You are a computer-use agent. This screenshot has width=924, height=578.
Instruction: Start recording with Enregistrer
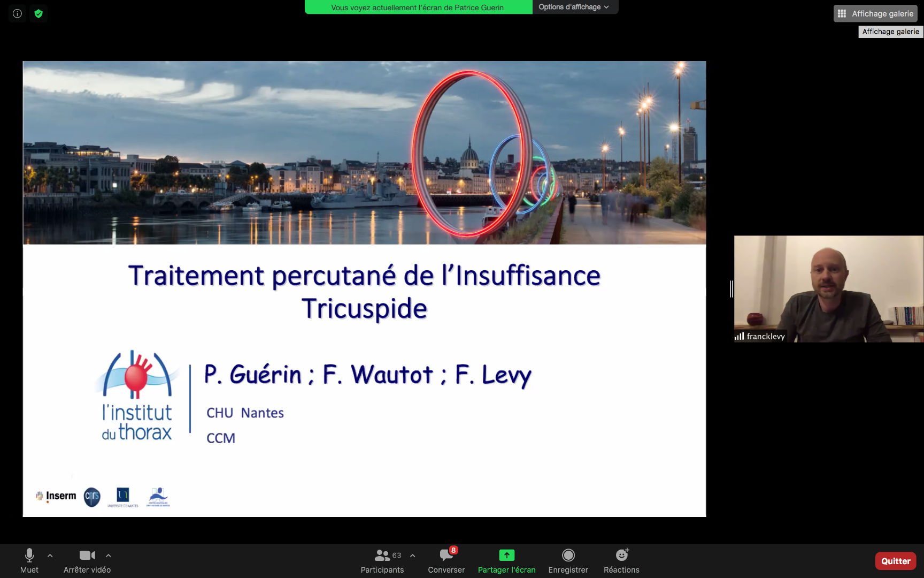click(568, 561)
